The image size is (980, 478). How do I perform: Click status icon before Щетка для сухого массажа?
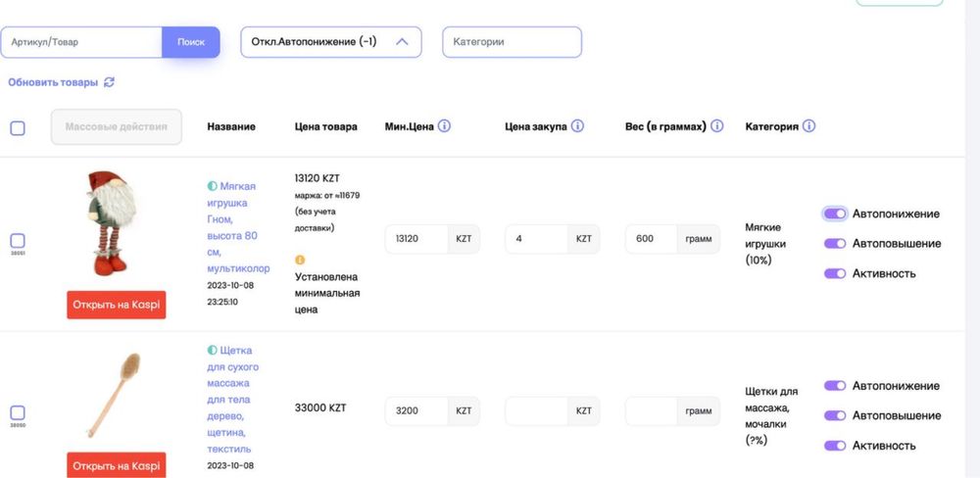pyautogui.click(x=212, y=350)
